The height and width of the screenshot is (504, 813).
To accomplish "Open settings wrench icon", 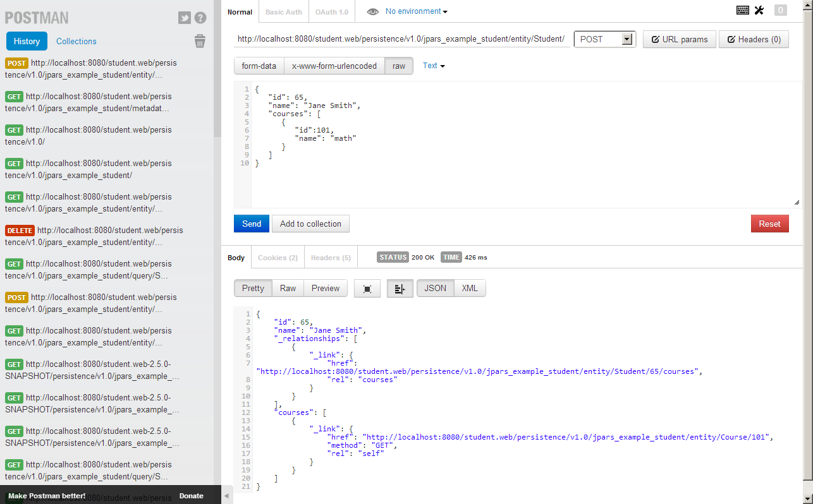I will 759,10.
